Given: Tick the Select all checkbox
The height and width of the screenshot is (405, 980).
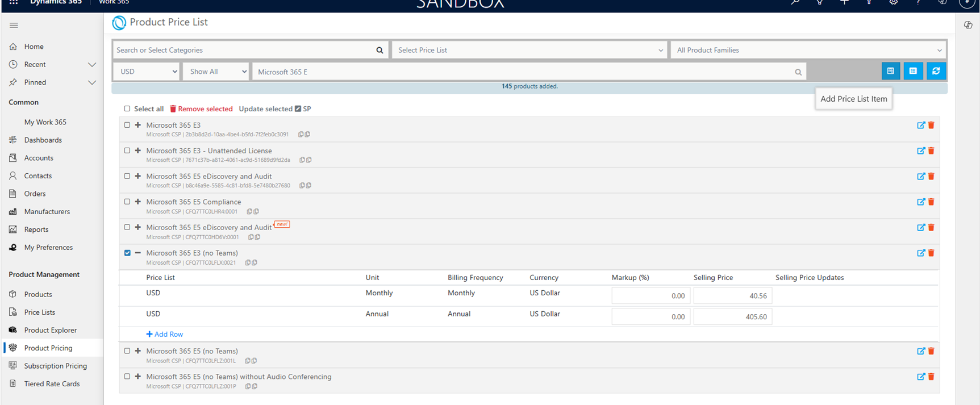Looking at the screenshot, I should point(127,108).
